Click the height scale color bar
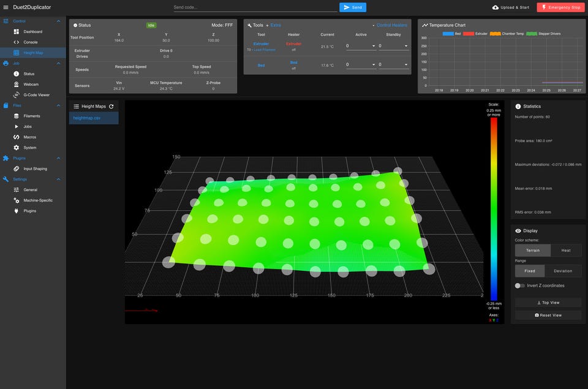 [x=493, y=208]
